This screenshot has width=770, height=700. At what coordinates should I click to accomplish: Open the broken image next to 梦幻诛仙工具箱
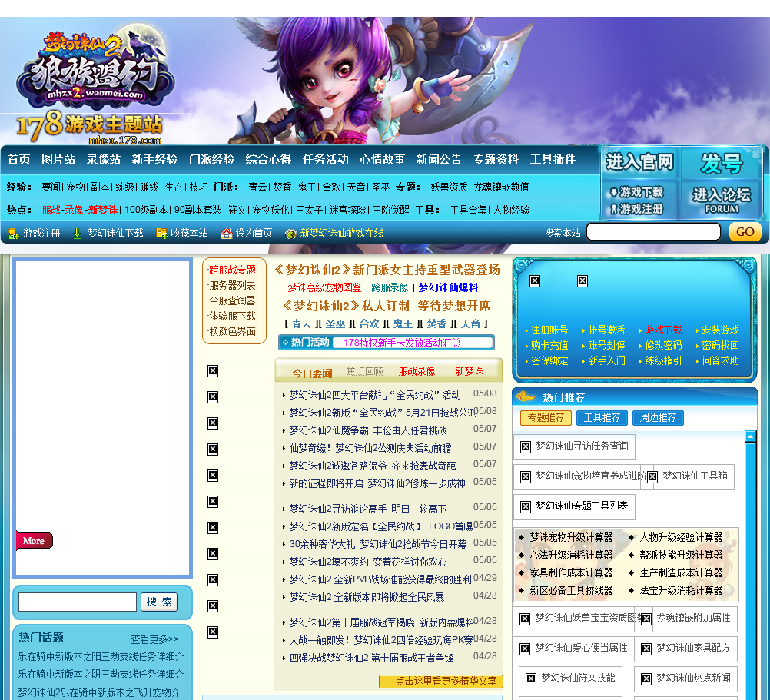(x=652, y=476)
